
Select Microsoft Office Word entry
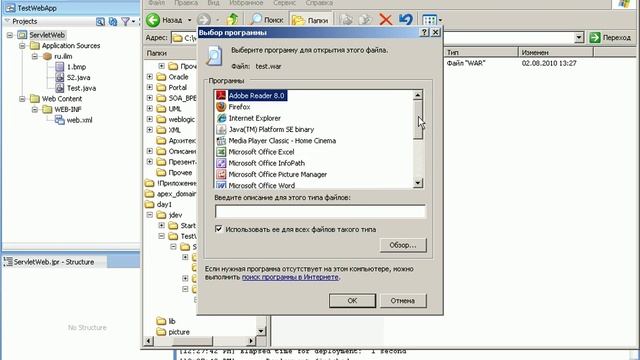pos(262,185)
